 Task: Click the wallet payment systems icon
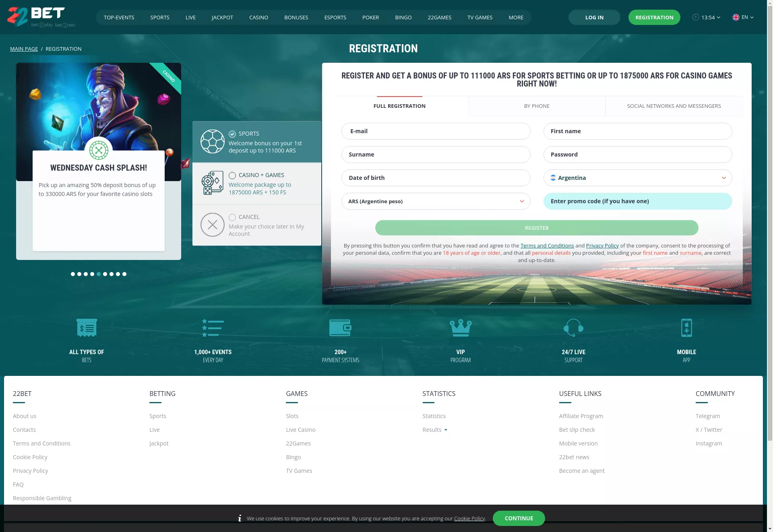click(340, 328)
